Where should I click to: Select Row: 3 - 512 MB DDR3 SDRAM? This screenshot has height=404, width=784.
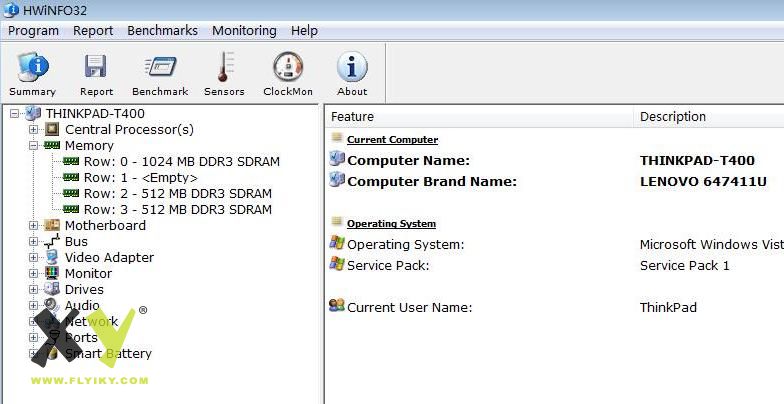pos(178,210)
